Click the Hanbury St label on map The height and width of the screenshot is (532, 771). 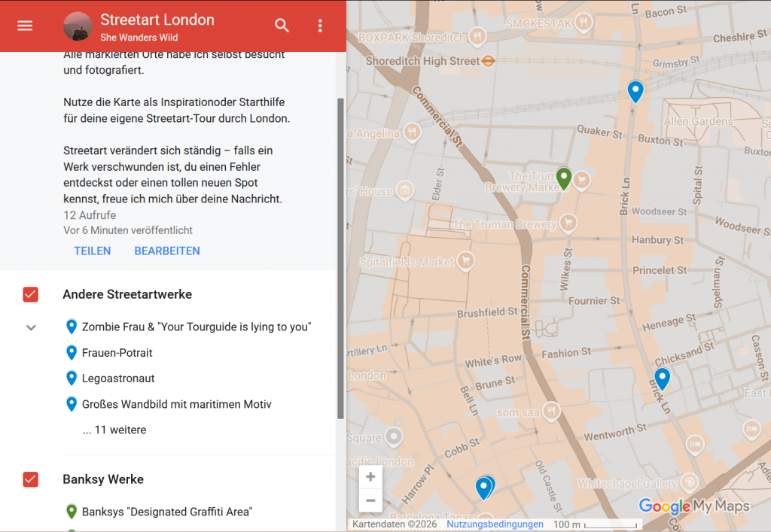(x=657, y=240)
